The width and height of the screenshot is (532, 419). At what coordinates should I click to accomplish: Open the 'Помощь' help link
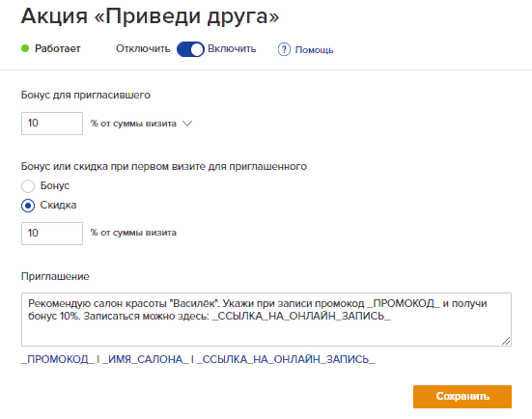(x=314, y=50)
